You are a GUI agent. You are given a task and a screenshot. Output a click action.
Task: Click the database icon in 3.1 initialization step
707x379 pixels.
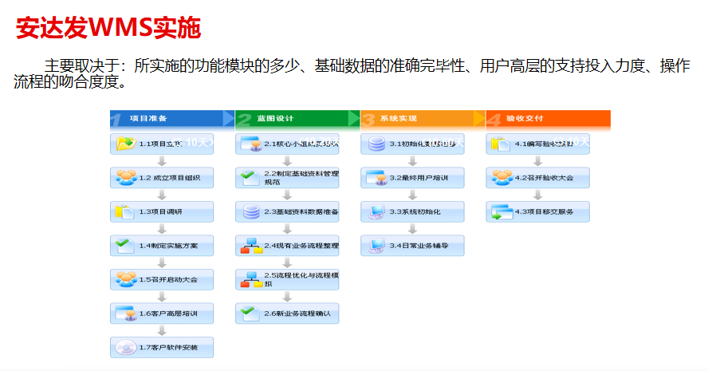376,143
